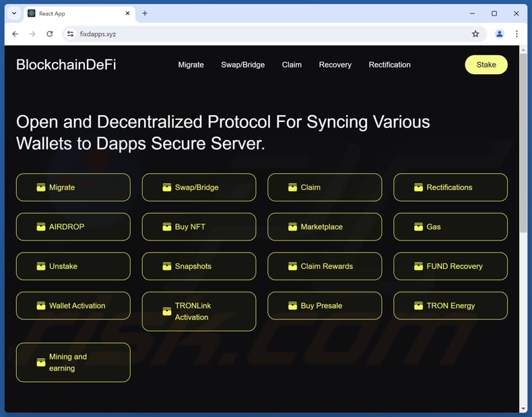The height and width of the screenshot is (417, 532).
Task: Open Migrate in the top navigation
Action: point(191,65)
